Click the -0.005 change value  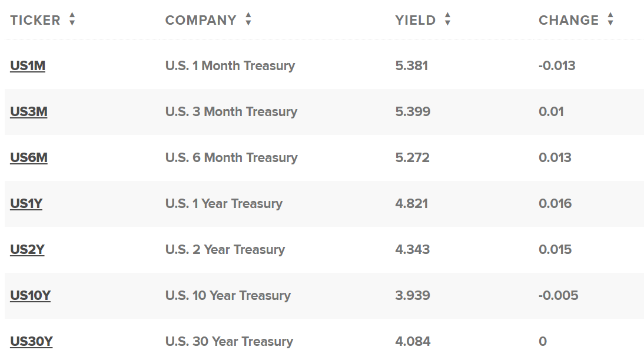point(558,296)
